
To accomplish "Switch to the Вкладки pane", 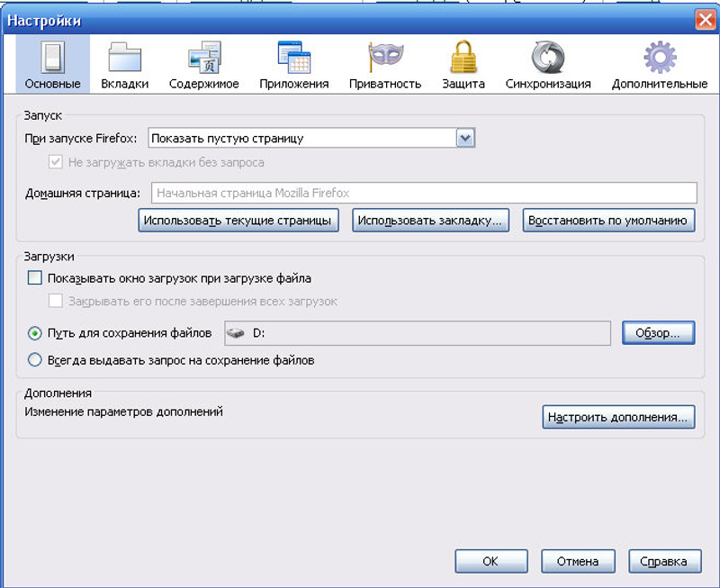I will [x=124, y=65].
